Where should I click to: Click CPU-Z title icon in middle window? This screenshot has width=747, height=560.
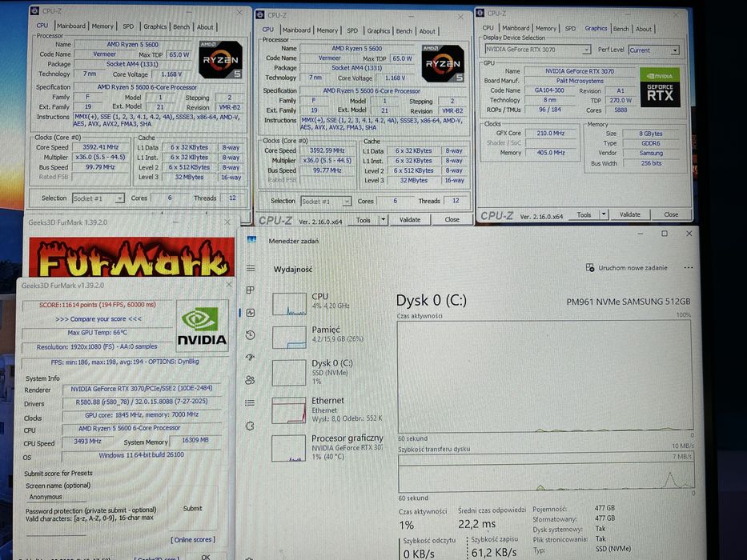click(x=260, y=14)
